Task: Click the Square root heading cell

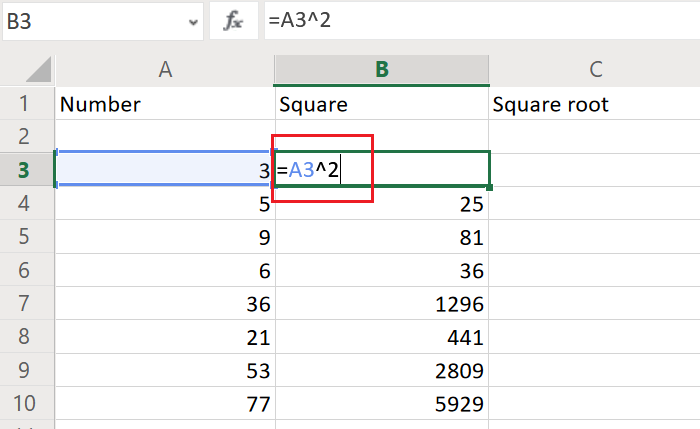Action: (595, 104)
